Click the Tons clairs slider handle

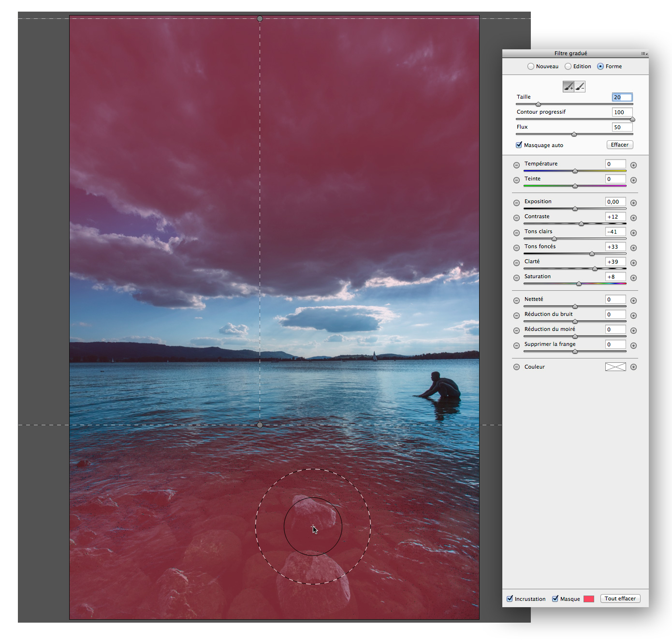click(554, 239)
